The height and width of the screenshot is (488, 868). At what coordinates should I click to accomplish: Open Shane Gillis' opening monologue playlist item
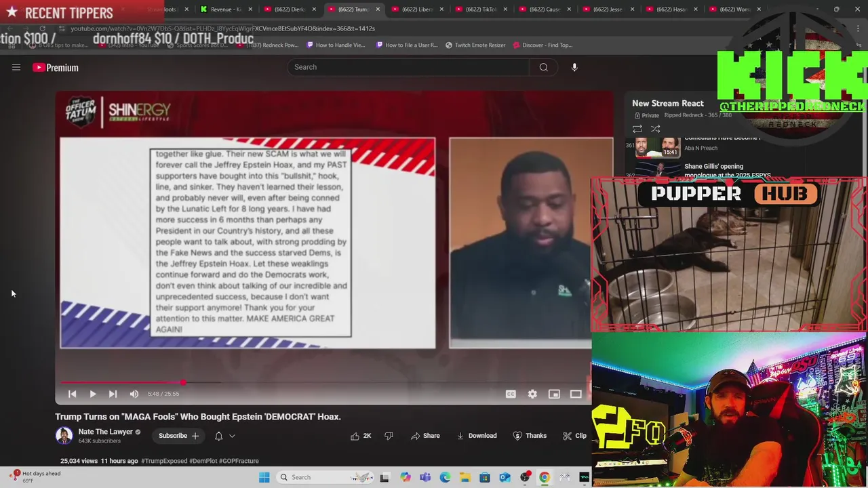tap(727, 170)
